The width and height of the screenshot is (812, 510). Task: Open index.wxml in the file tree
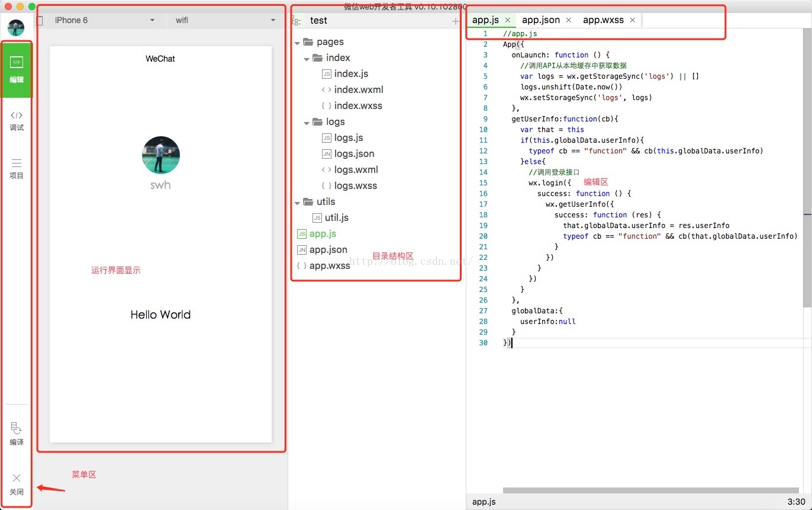point(352,90)
